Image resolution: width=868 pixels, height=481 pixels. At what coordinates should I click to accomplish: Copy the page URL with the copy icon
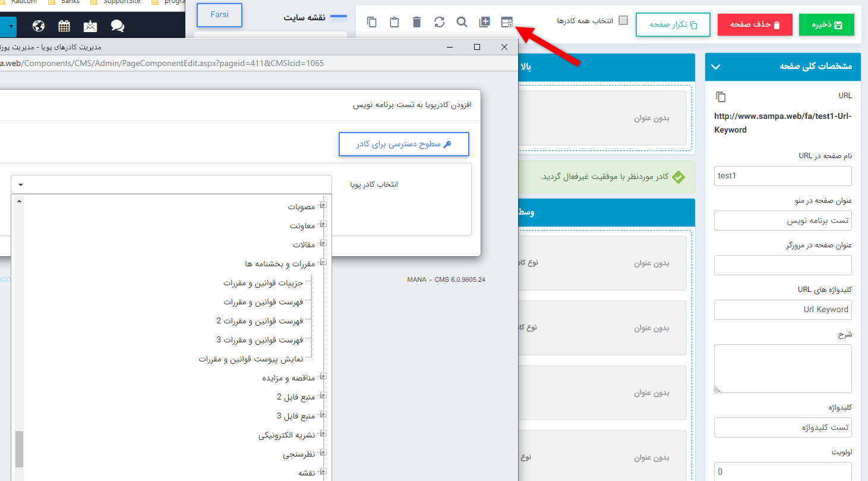721,96
